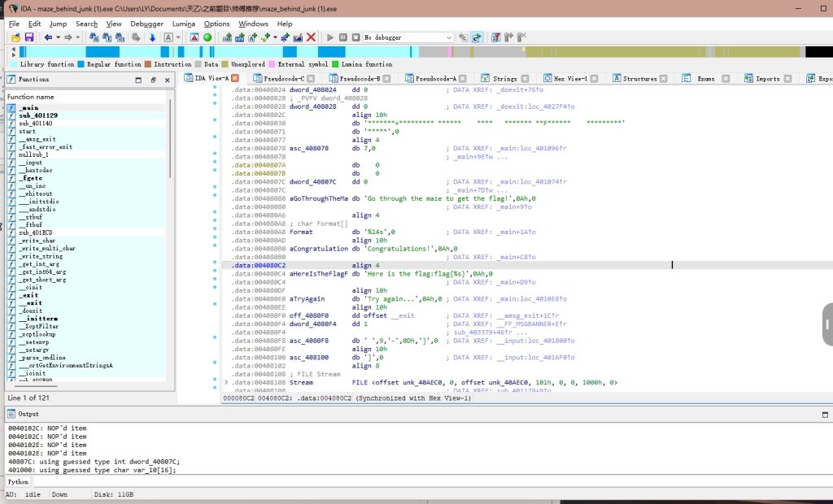The image size is (833, 504).
Task: Click the Functions panel header icon
Action: click(x=11, y=79)
